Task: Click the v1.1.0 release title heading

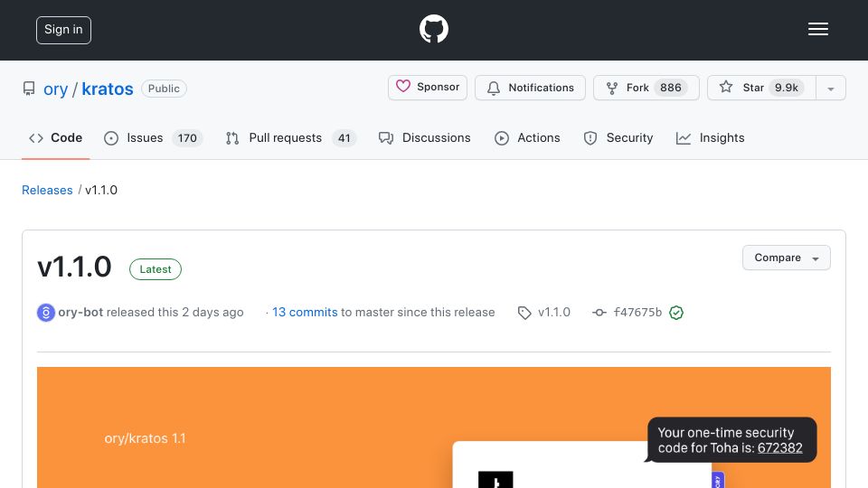Action: coord(74,267)
